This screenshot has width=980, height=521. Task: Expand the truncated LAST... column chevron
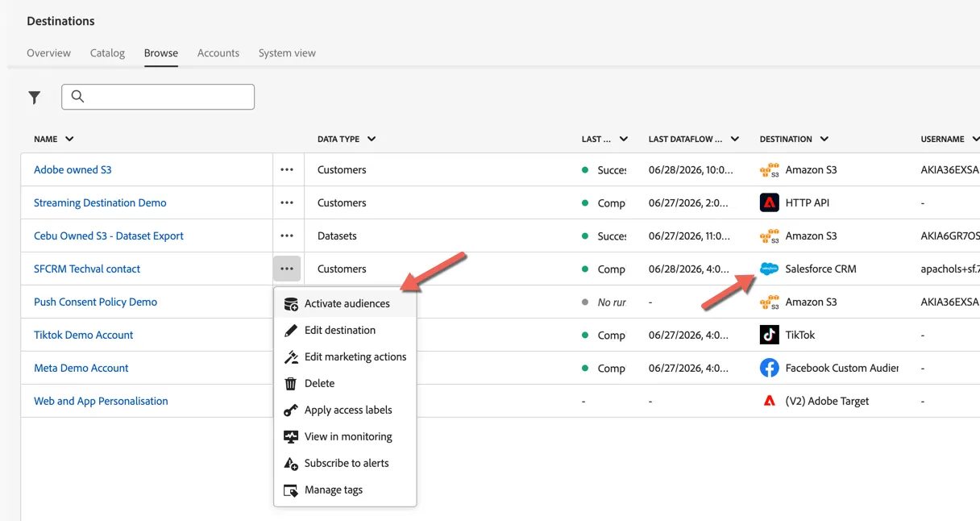[624, 139]
